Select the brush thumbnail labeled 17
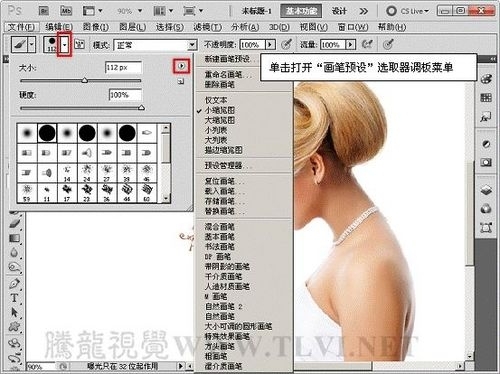Viewport: 500px width, 374px height. click(67, 192)
